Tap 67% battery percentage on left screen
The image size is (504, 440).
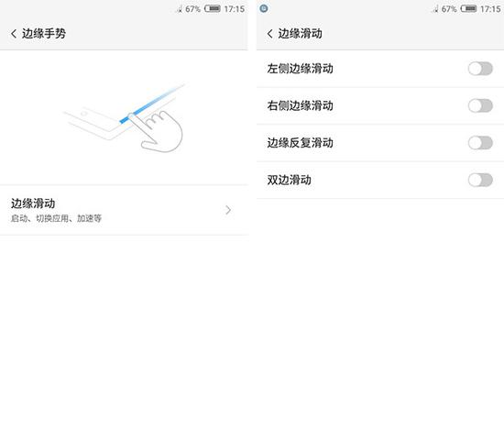192,9
